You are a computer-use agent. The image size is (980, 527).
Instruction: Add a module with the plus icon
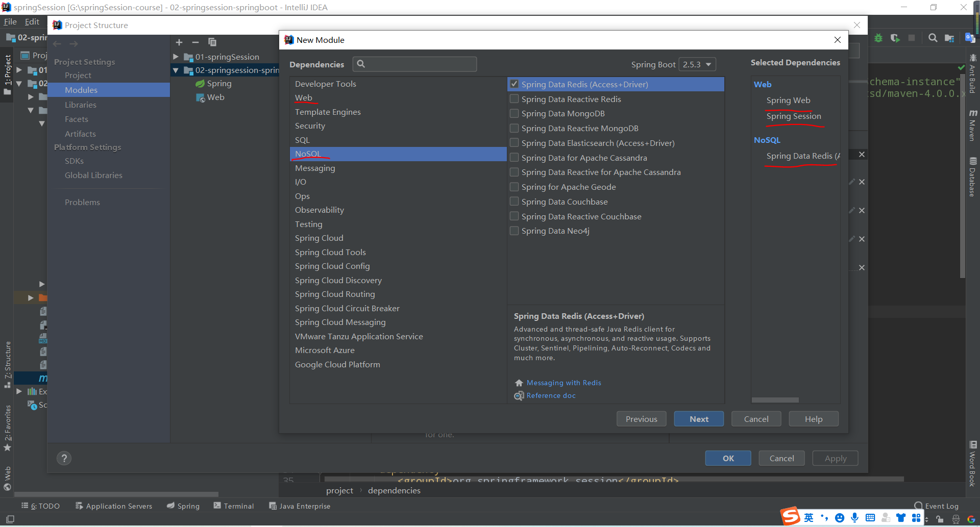tap(179, 42)
